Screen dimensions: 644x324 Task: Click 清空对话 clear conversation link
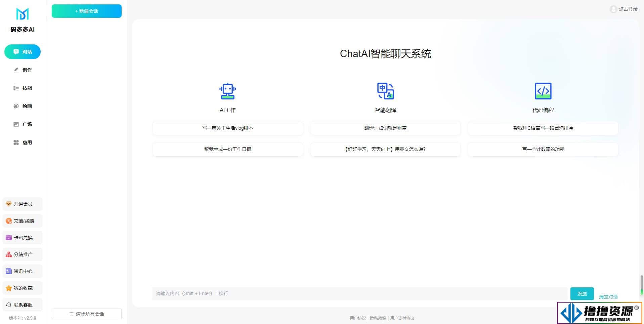coord(608,297)
